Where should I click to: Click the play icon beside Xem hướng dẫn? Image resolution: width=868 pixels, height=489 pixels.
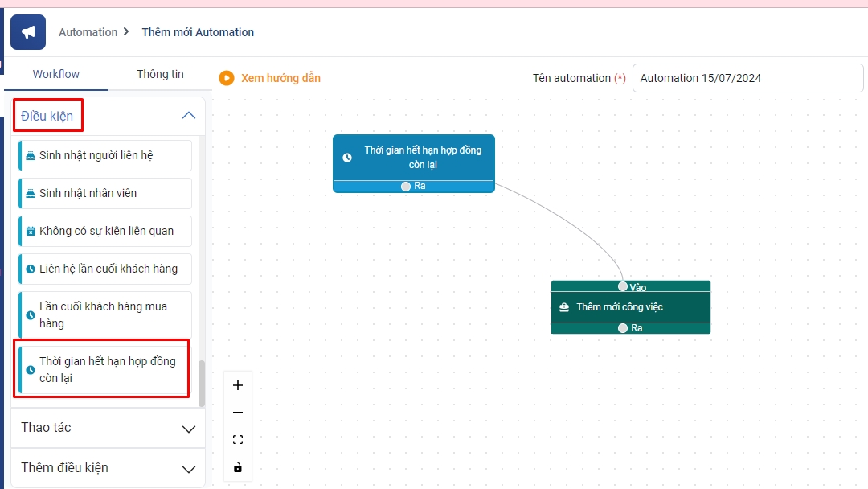[x=227, y=78]
